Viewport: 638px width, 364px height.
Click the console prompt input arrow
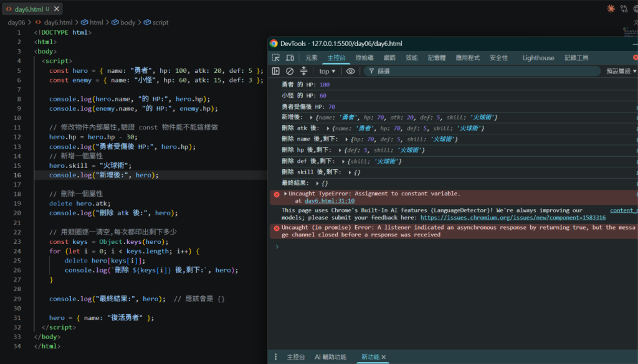click(x=277, y=246)
